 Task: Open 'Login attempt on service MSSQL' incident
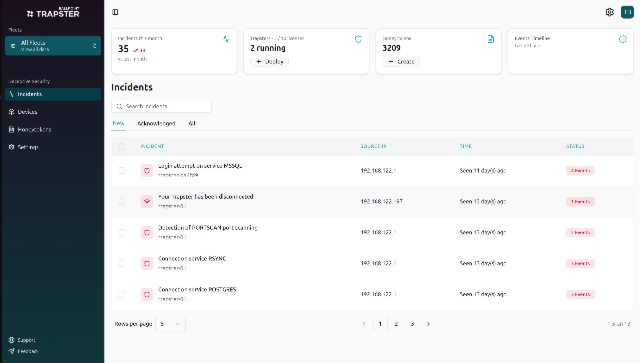200,166
